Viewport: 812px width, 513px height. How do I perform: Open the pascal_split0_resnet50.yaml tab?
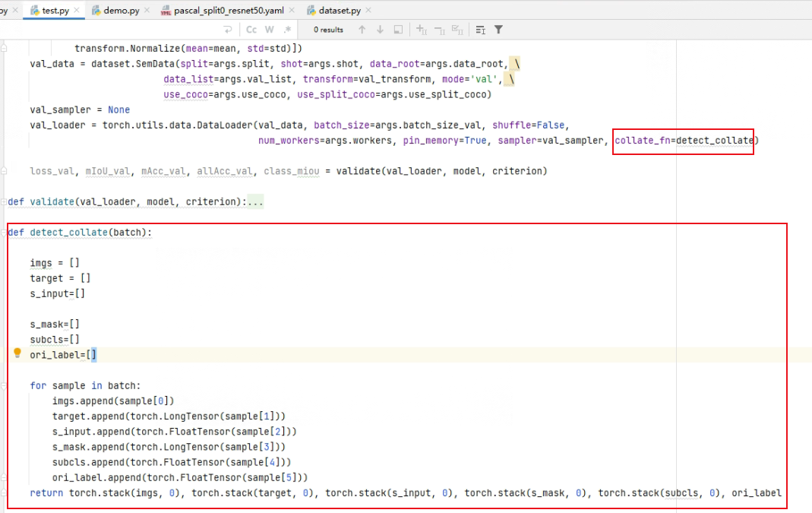click(x=229, y=11)
